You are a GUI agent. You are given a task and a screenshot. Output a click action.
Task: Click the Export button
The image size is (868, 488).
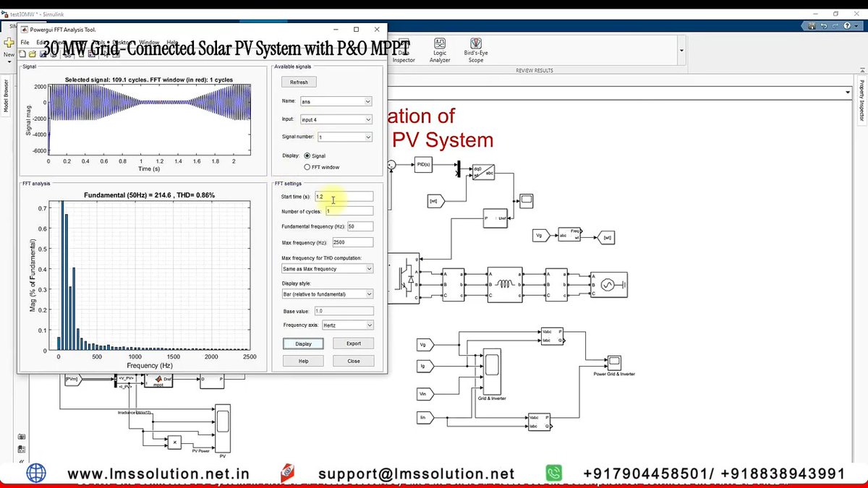354,343
